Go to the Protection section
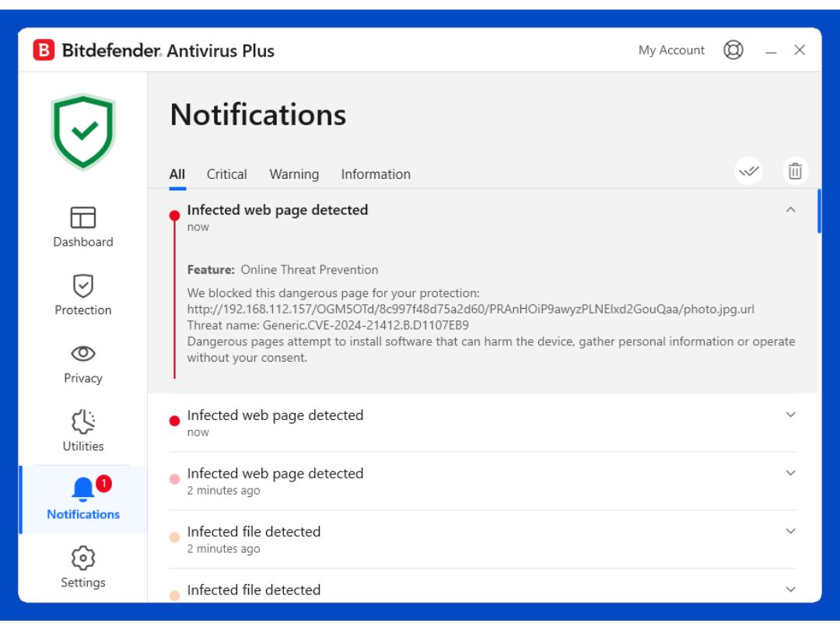This screenshot has width=840, height=630. click(x=83, y=296)
